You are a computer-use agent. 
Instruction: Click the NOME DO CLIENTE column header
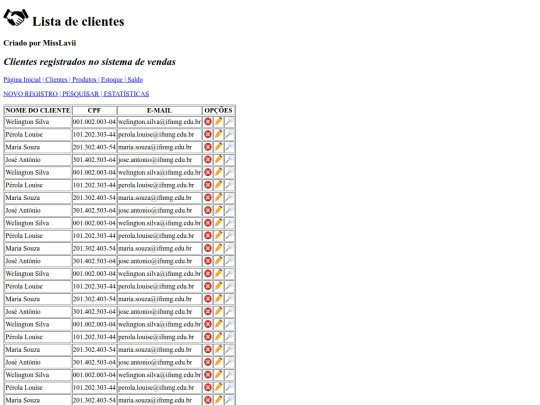click(38, 111)
